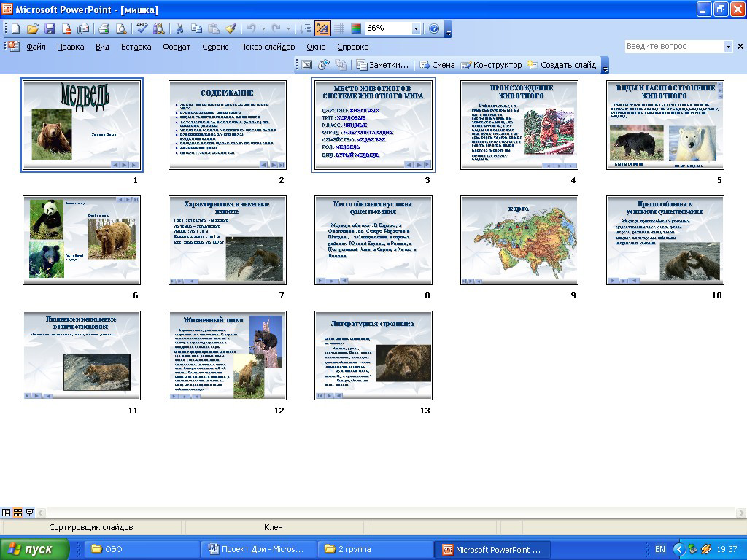Run the spelling check tool
The width and height of the screenshot is (747, 560).
tap(142, 28)
